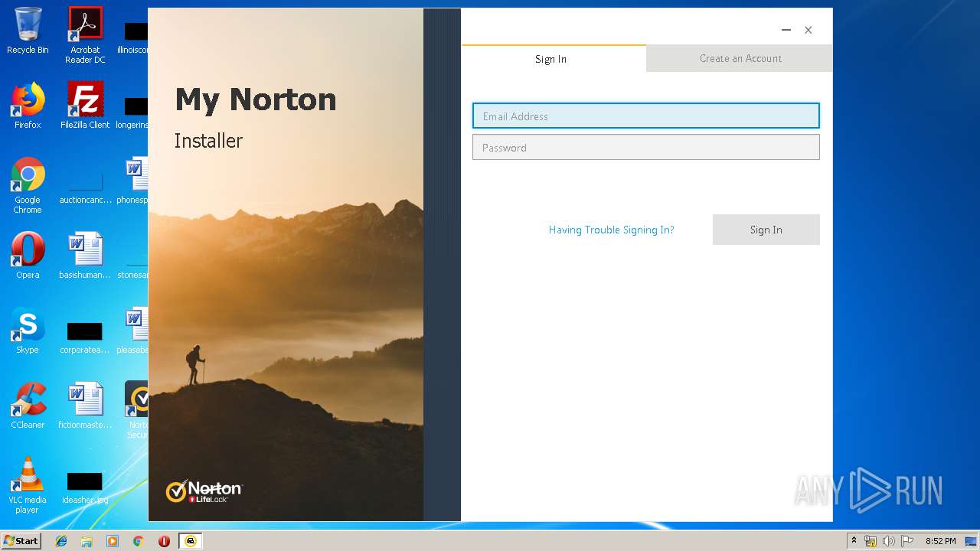Select the Google Chrome desktop shortcut
Viewport: 980px width, 551px height.
coord(28,185)
